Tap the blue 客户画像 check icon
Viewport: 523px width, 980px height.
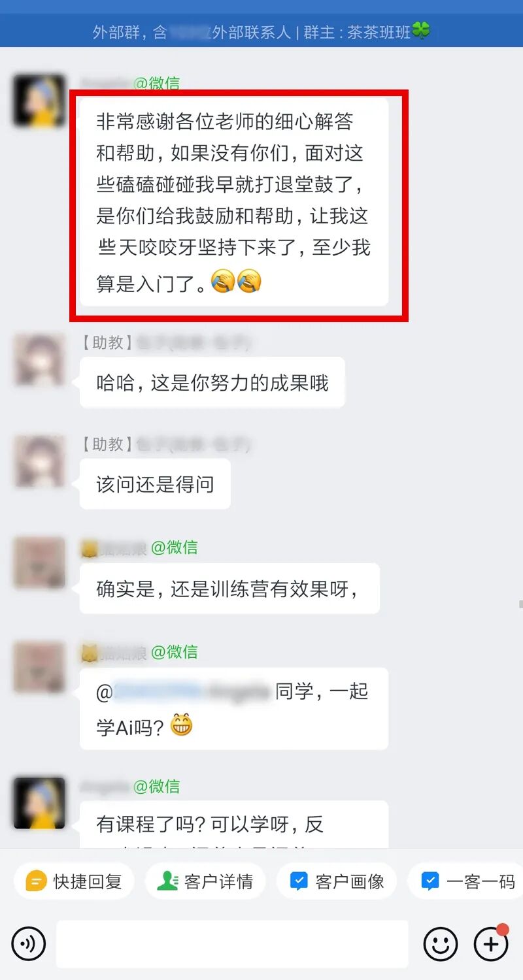click(299, 881)
